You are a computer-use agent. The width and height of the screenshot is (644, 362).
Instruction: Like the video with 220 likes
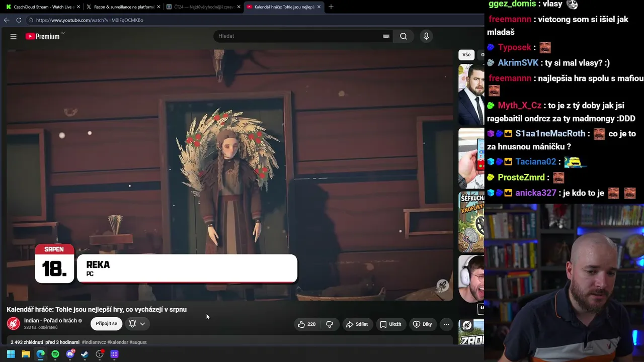pos(307,324)
